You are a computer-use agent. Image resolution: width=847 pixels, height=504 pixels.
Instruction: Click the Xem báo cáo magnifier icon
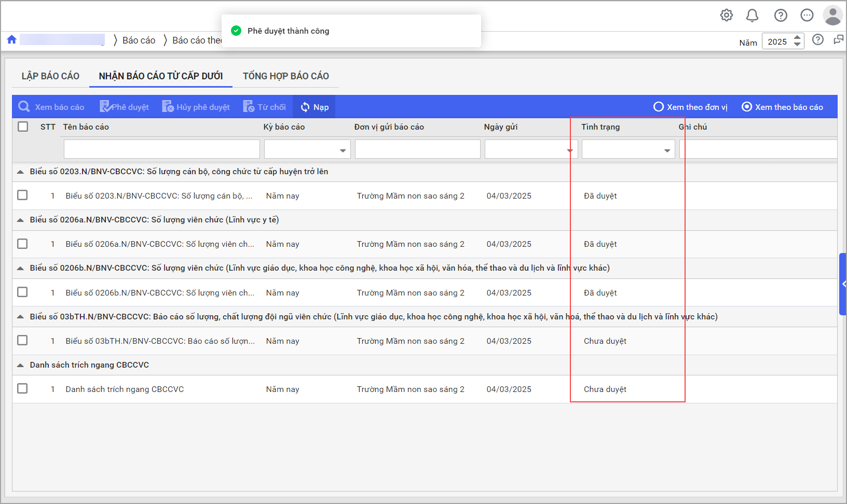(x=24, y=106)
